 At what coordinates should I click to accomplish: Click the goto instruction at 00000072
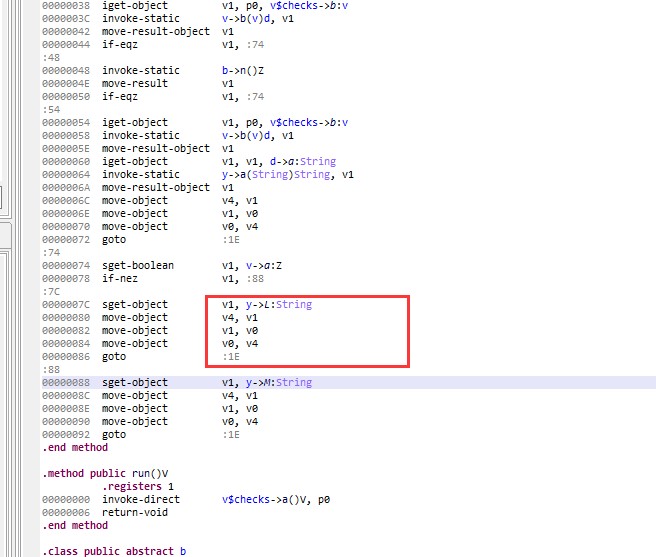pyautogui.click(x=114, y=239)
